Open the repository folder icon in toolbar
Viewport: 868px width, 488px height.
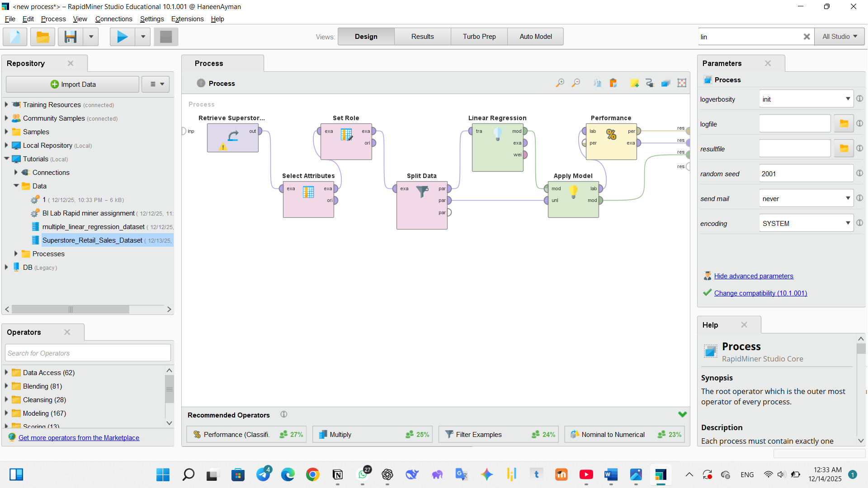42,37
